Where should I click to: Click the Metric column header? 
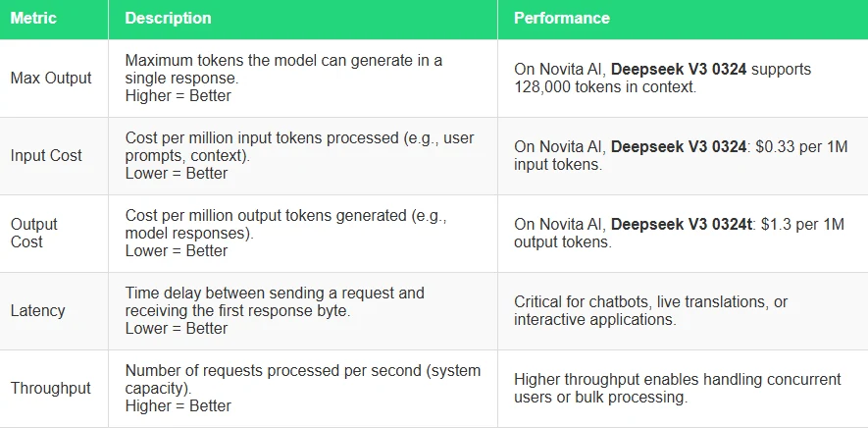coord(33,18)
